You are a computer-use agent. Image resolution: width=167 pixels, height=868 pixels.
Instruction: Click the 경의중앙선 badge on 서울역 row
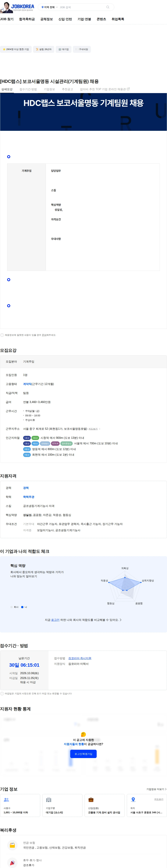point(66,443)
